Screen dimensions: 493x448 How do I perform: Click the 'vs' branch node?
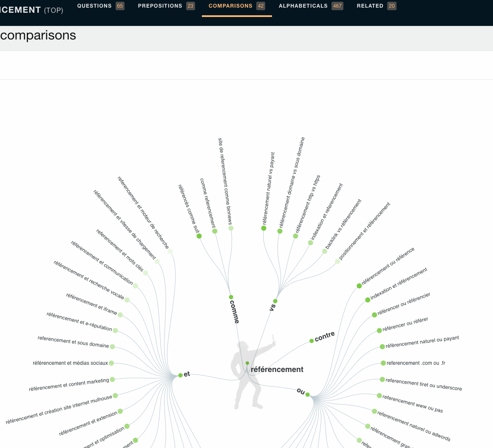coord(275,301)
